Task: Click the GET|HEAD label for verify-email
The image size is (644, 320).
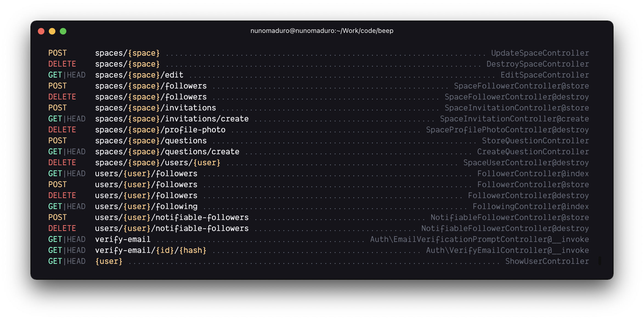Action: click(67, 239)
